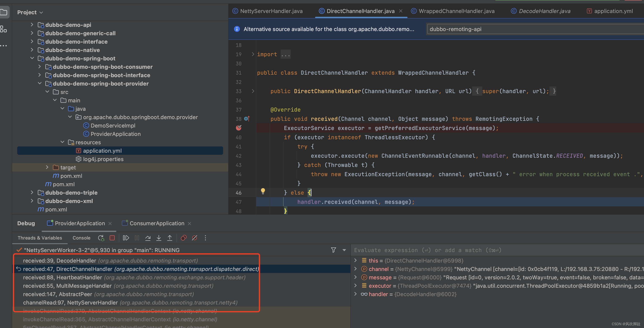
Task: Click the Step Out arrow icon
Action: 170,238
